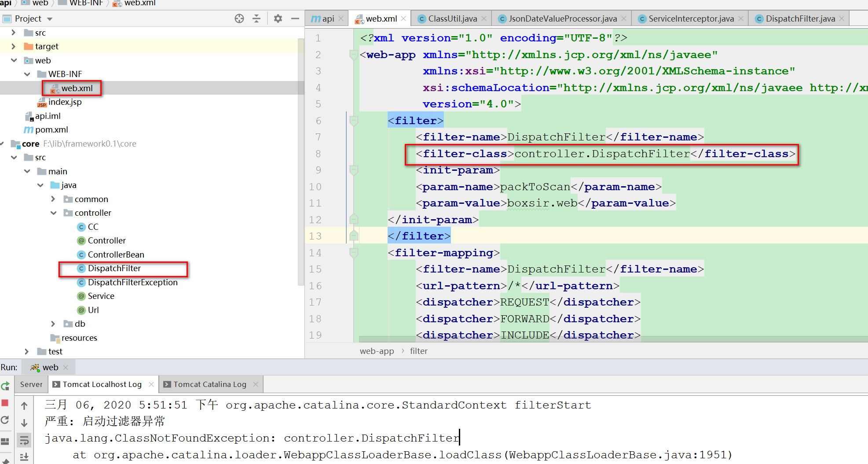Close the DispatchFilter.java tab
Screen dimensions: 868x464
tap(842, 18)
